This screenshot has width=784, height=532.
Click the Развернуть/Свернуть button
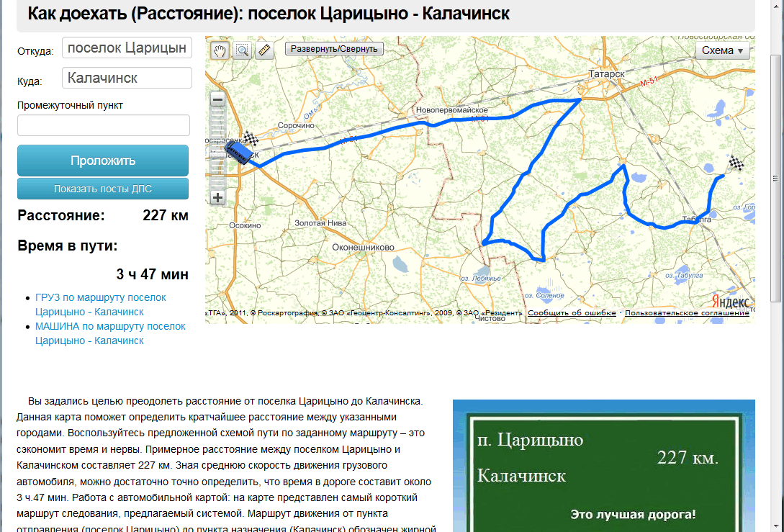[334, 48]
